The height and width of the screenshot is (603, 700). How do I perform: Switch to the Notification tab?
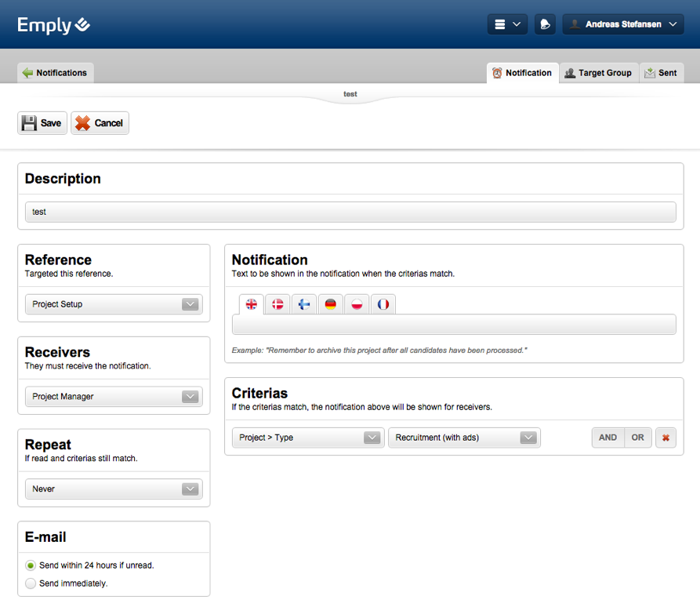point(522,73)
